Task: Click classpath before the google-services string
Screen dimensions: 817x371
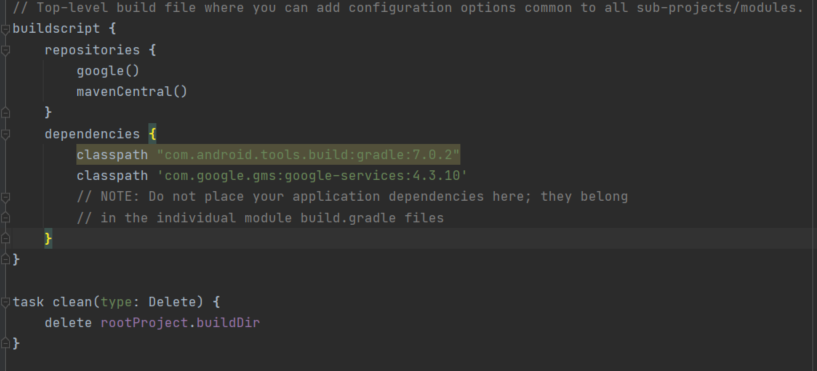Action: click(x=112, y=176)
